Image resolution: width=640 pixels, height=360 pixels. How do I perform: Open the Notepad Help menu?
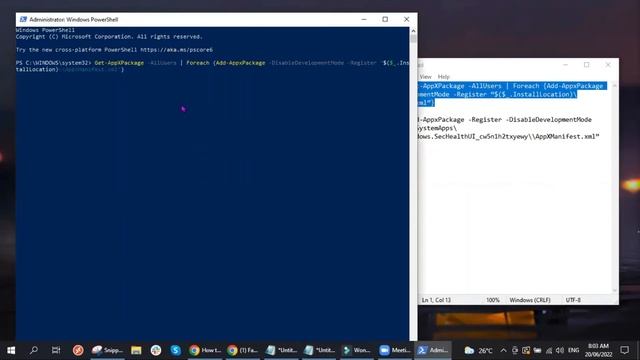443,77
